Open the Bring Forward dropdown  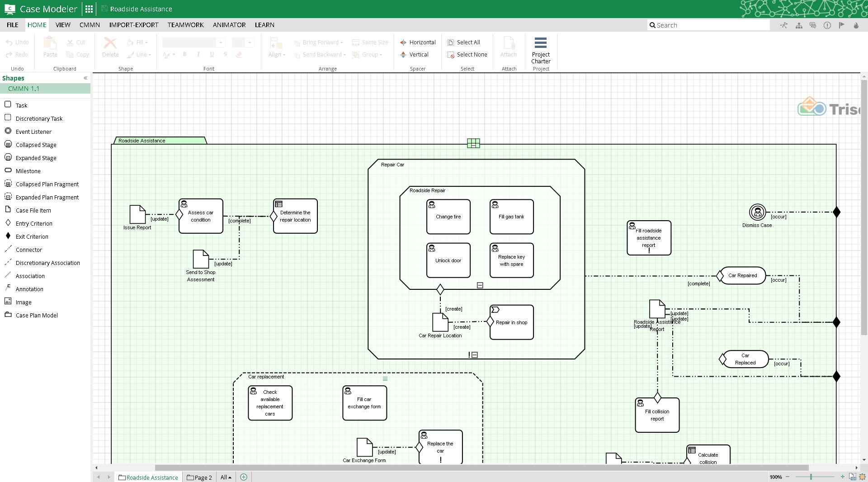coord(319,42)
